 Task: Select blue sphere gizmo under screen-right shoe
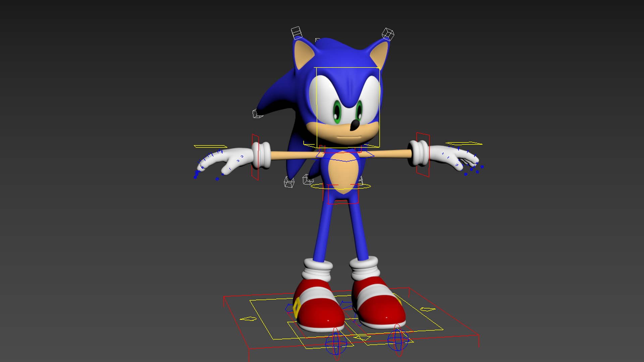point(398,340)
